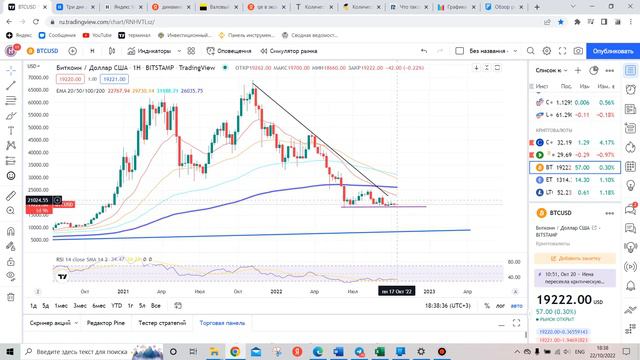Open the ideas lightbulb sidebar icon
Screen dimensions: 640x360
(x=631, y=186)
